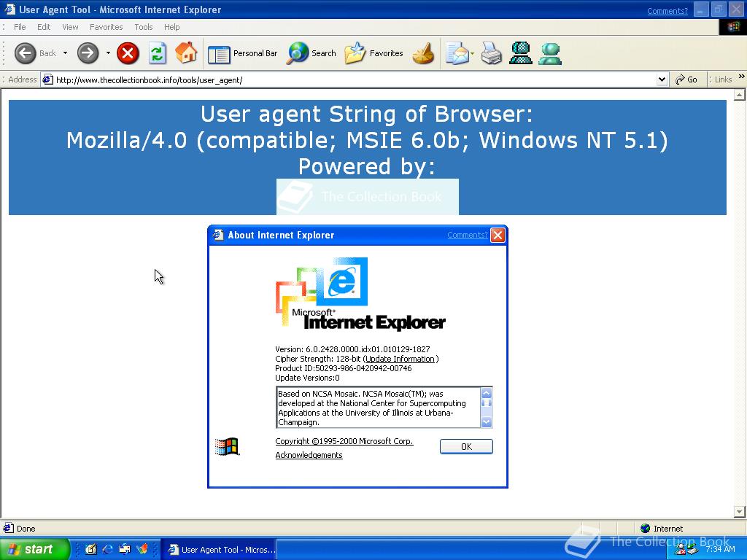Expand the Mail button dropdown arrow
747x560 pixels.
(x=472, y=53)
